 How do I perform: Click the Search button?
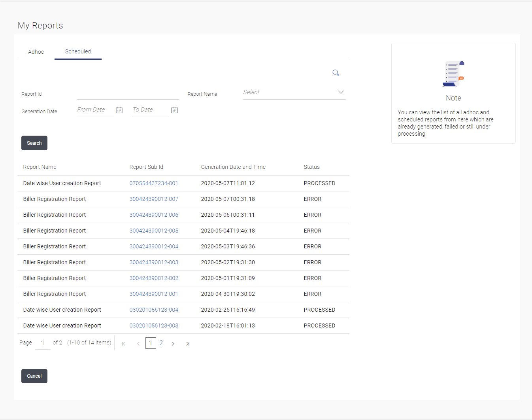click(x=34, y=143)
